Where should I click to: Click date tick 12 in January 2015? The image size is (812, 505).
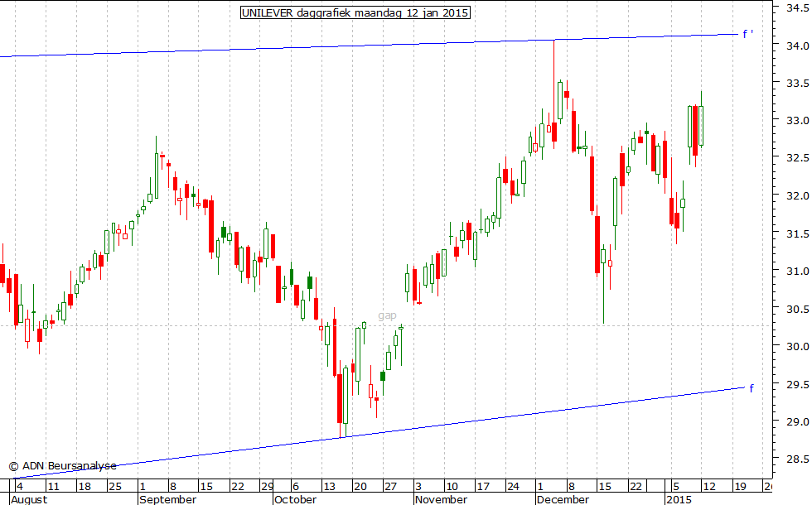[709, 487]
